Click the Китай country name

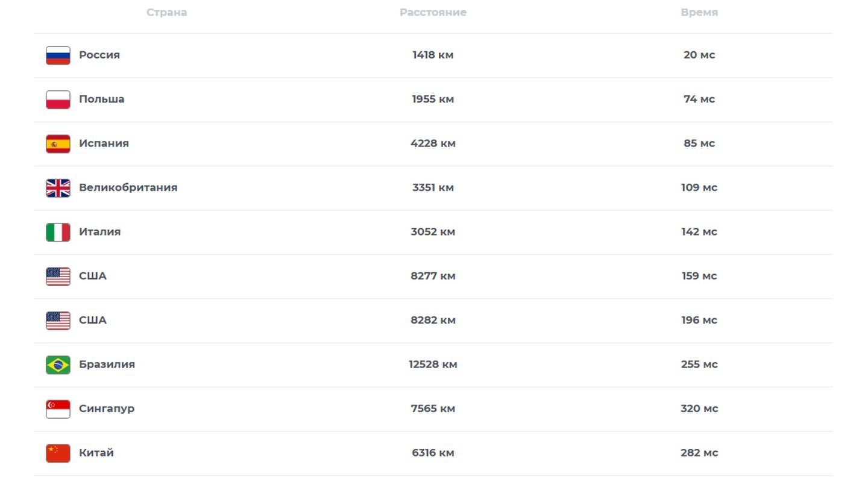click(x=96, y=452)
